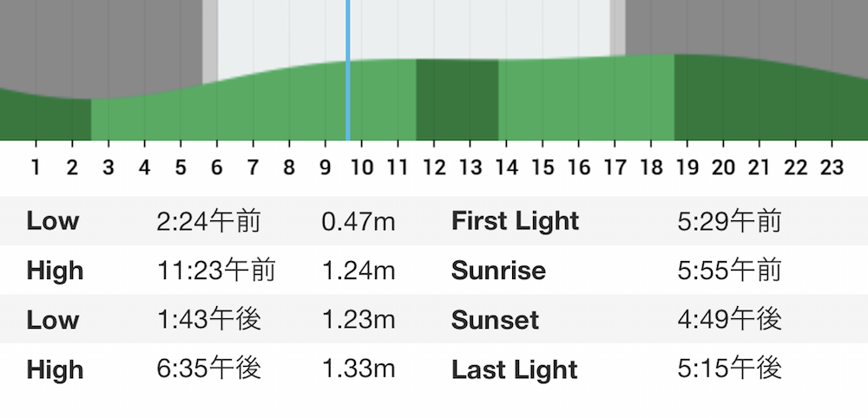Click the 1.33m high tide height

click(x=358, y=369)
